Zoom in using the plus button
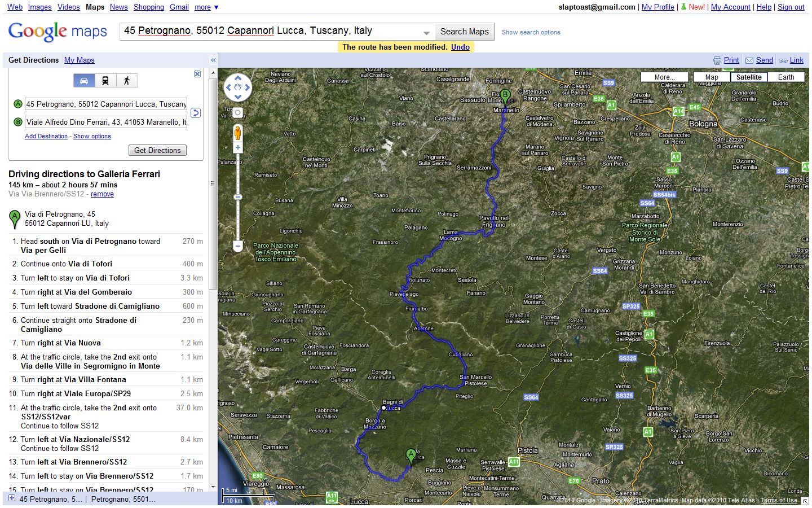 (x=238, y=147)
